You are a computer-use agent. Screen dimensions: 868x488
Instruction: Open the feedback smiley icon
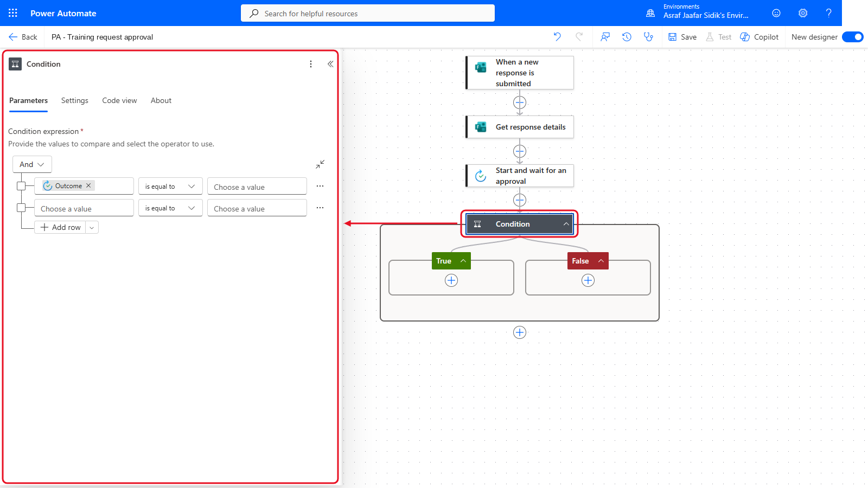[776, 13]
